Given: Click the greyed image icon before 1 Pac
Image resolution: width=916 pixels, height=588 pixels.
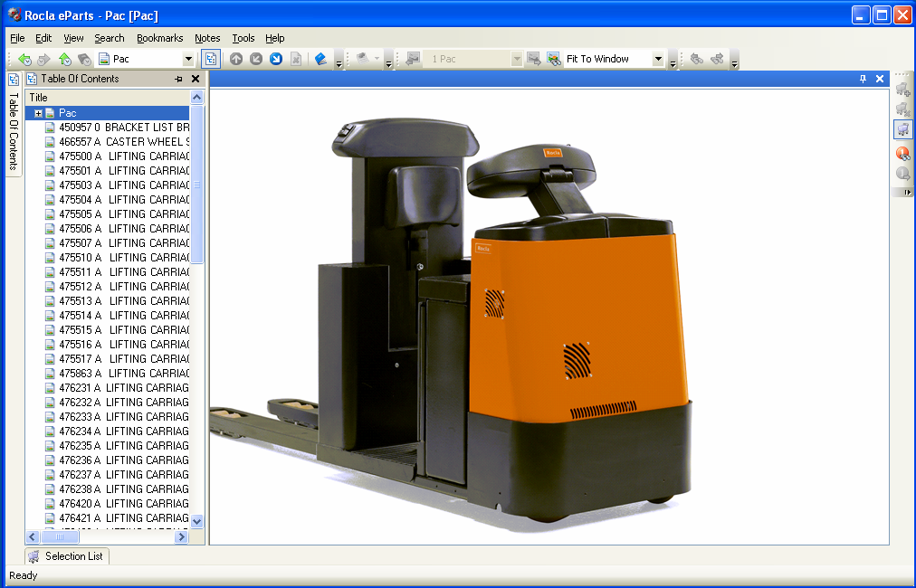Looking at the screenshot, I should pyautogui.click(x=413, y=59).
